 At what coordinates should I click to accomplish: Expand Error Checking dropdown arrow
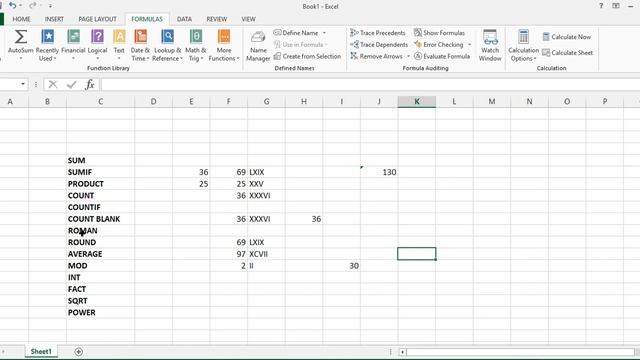coord(469,44)
